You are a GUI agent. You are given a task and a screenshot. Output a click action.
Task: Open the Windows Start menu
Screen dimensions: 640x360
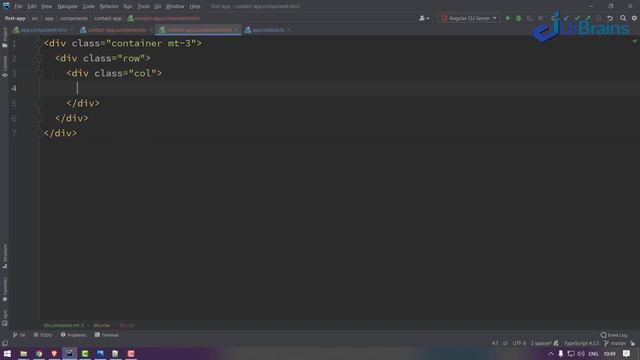(7, 353)
